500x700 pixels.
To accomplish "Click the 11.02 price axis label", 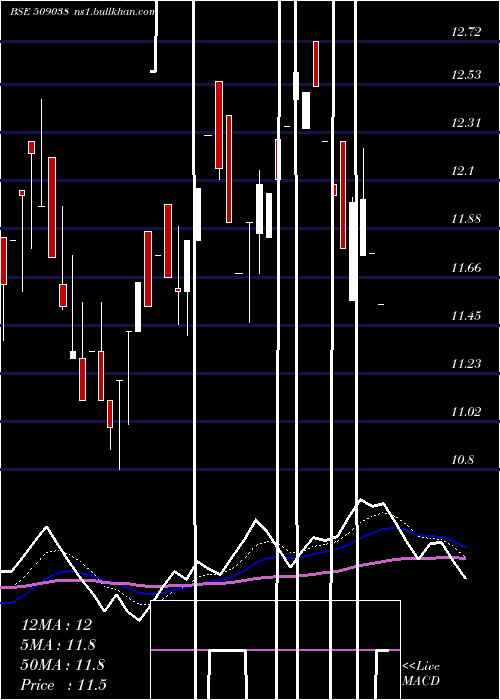I will pyautogui.click(x=466, y=412).
